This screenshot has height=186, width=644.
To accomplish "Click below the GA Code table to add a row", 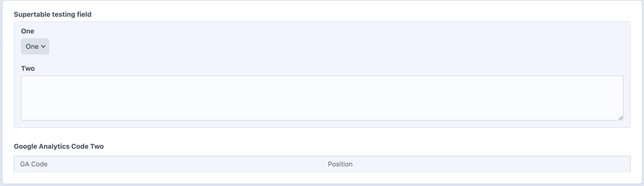I will click(x=322, y=176).
